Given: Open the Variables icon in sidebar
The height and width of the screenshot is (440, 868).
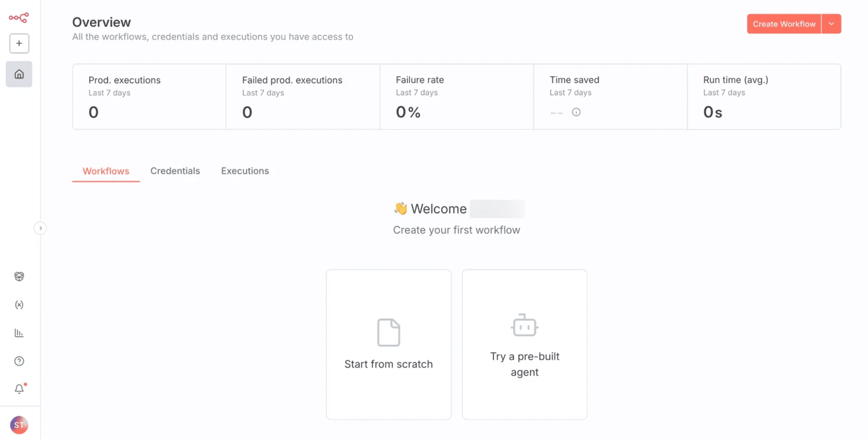Looking at the screenshot, I should [x=19, y=305].
